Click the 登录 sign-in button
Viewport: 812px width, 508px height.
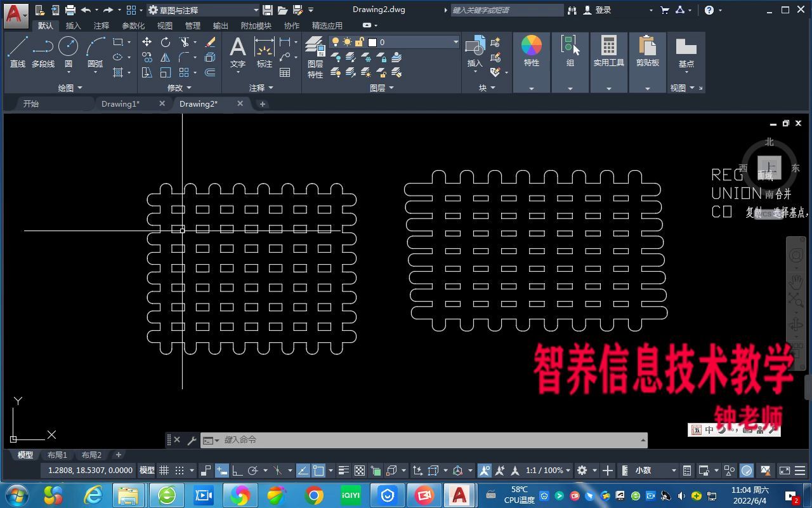(604, 10)
